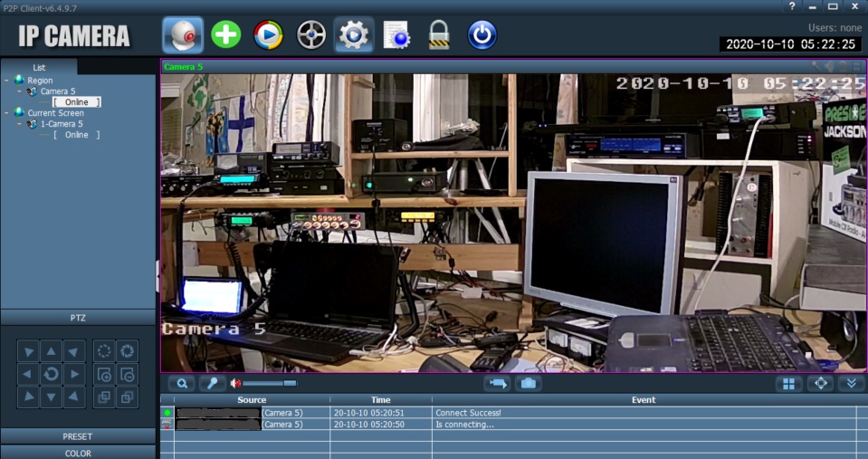The image size is (868, 459).
Task: Select 1-Camera 5 tree item
Action: 62,124
